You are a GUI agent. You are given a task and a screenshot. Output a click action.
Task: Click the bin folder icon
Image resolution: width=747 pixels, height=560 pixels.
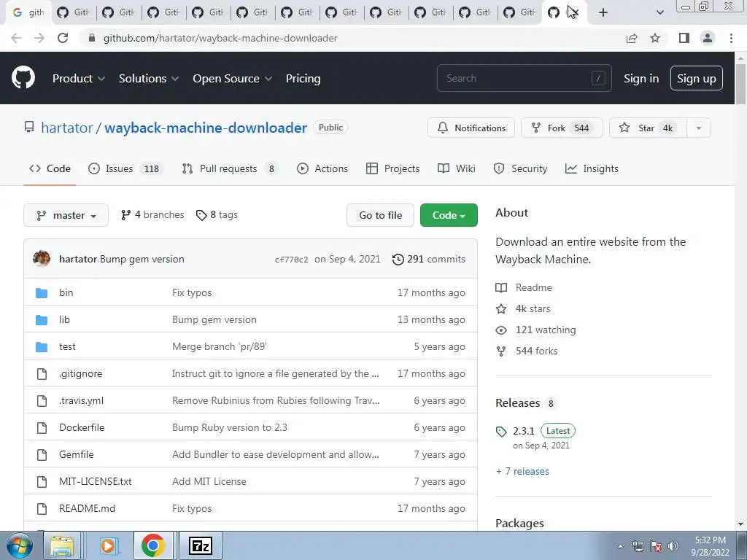(x=42, y=293)
